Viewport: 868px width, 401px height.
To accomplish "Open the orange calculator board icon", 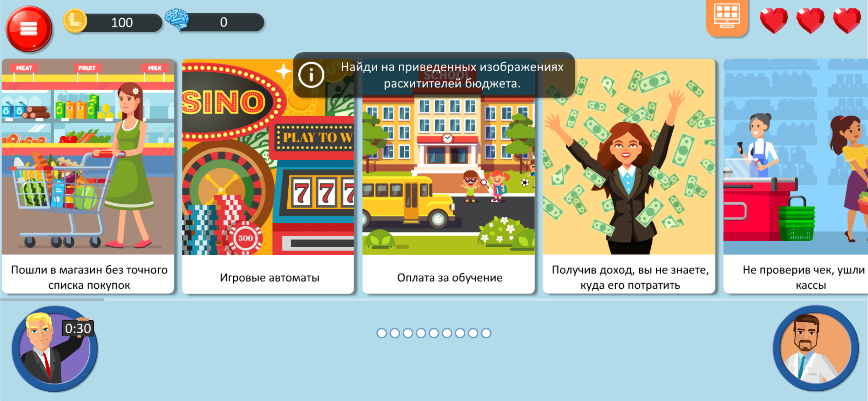I will coord(727,17).
